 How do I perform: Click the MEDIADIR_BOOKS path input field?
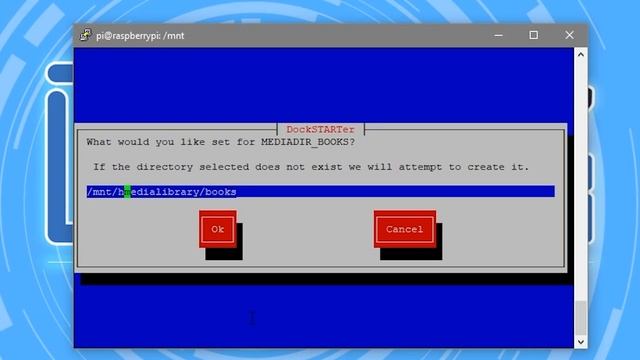[320, 191]
